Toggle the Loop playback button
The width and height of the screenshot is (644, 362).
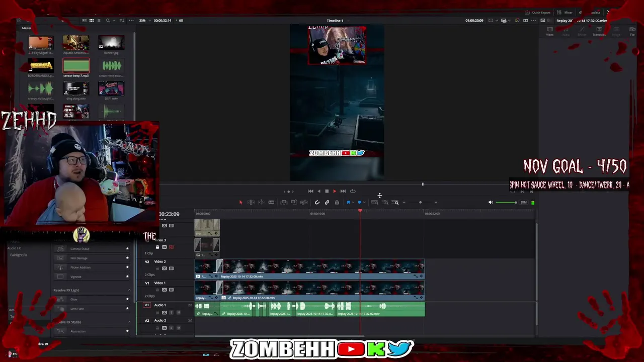coord(353,191)
